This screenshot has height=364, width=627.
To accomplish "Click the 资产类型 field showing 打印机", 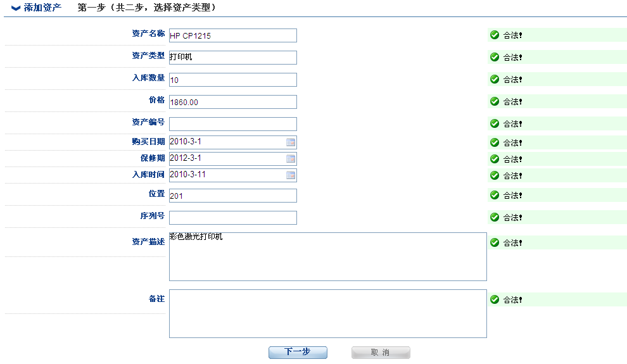I will coord(232,58).
